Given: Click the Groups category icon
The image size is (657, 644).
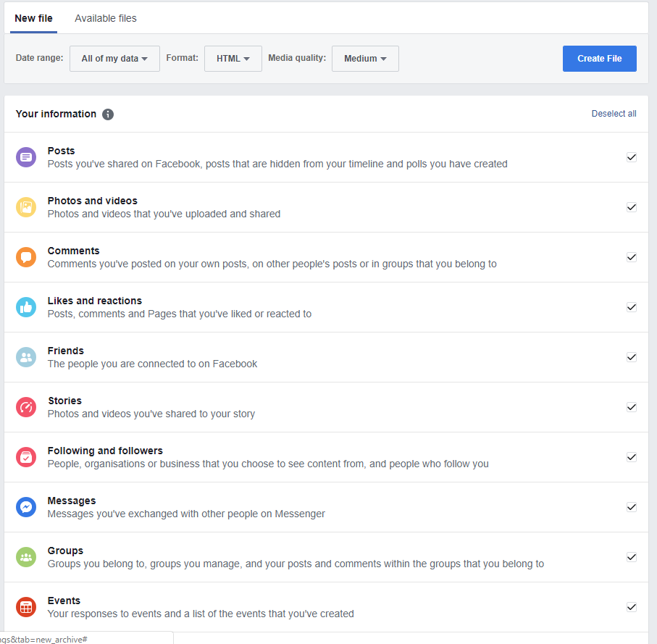Looking at the screenshot, I should tap(26, 557).
